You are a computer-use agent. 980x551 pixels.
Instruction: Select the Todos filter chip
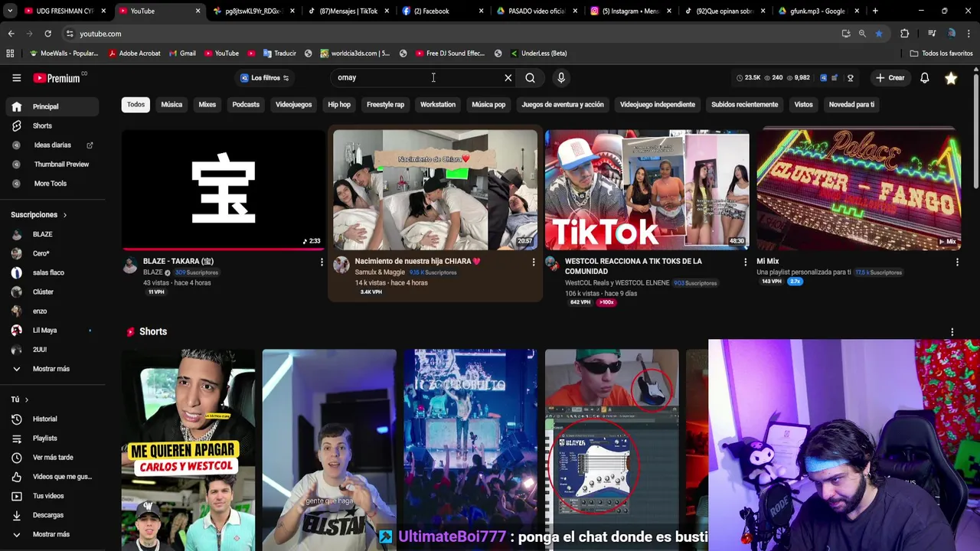[x=136, y=104]
